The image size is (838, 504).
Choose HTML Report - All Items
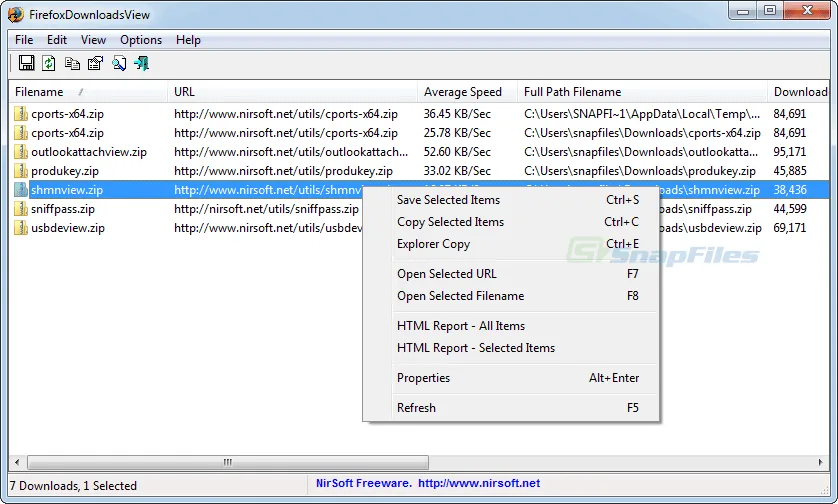(510, 325)
